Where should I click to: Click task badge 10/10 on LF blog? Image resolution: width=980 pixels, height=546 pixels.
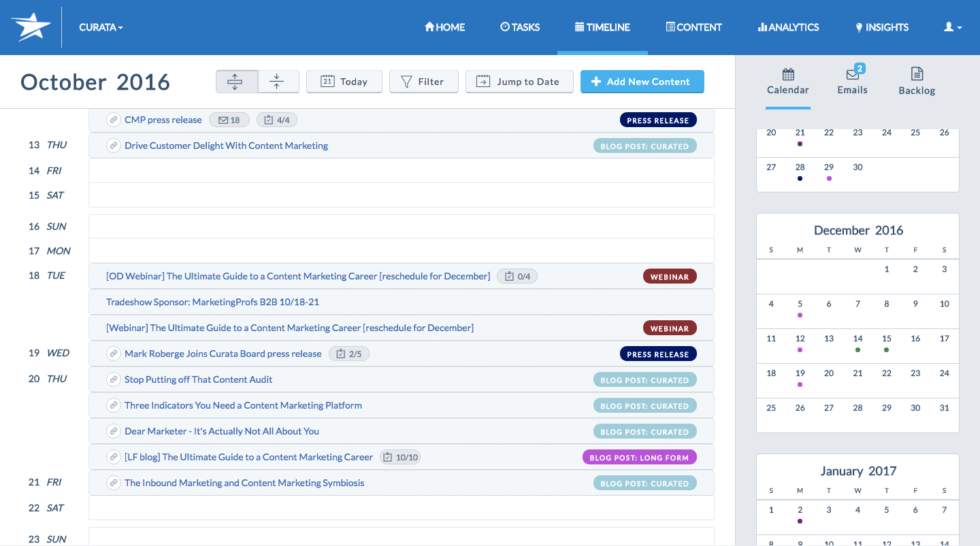click(x=399, y=458)
